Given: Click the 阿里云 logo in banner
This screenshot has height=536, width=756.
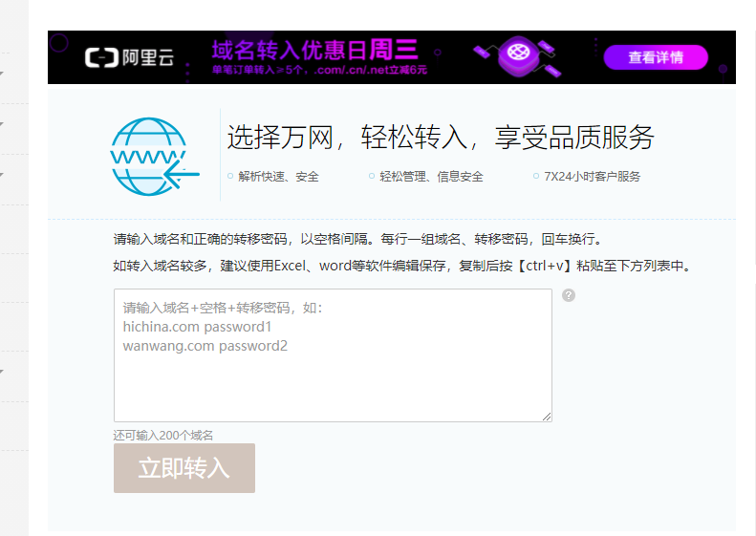Looking at the screenshot, I should click(129, 57).
